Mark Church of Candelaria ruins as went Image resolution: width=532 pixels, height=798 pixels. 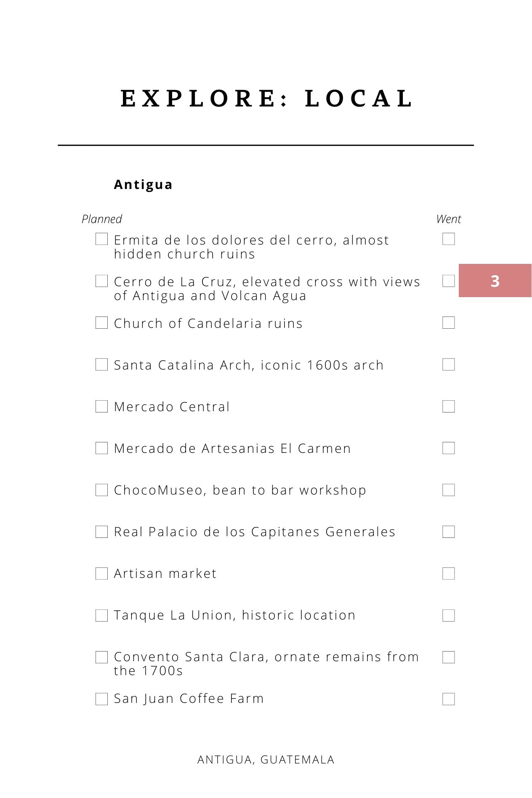(449, 323)
